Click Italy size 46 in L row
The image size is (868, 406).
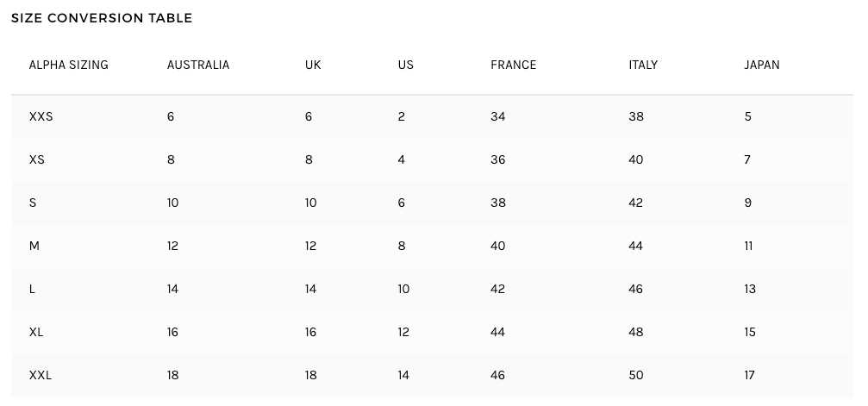coord(636,289)
